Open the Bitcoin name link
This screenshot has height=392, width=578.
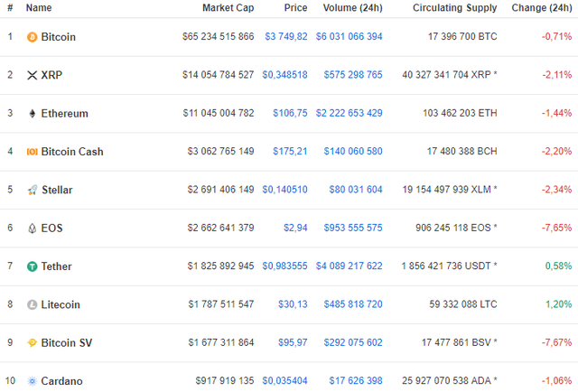coord(58,37)
